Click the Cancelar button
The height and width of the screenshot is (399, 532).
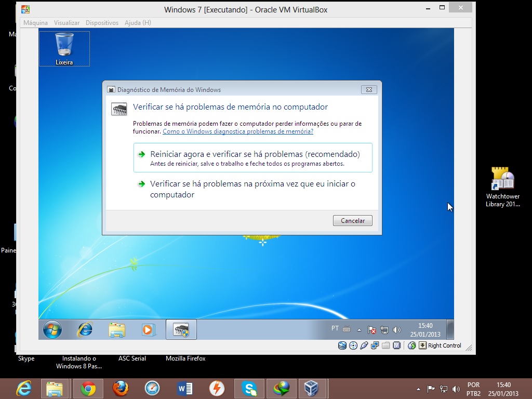[353, 220]
